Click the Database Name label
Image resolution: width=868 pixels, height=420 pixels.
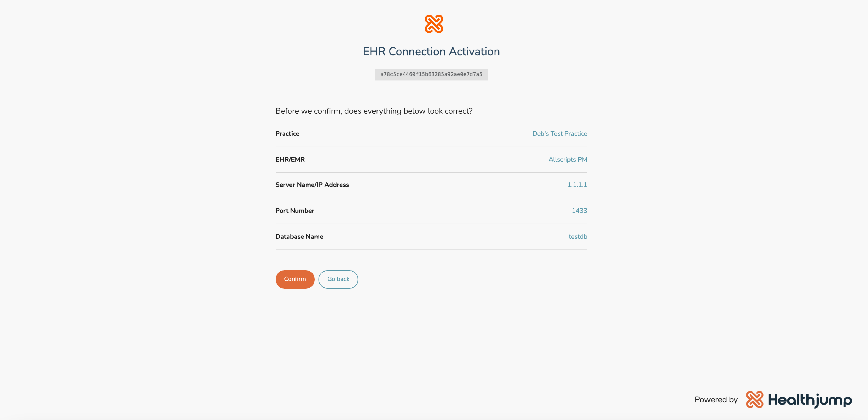coord(299,236)
